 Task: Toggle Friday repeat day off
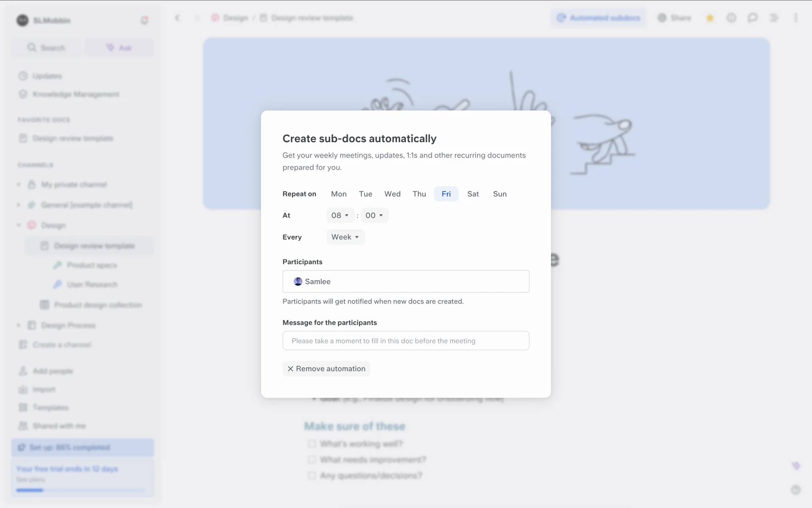click(x=446, y=194)
